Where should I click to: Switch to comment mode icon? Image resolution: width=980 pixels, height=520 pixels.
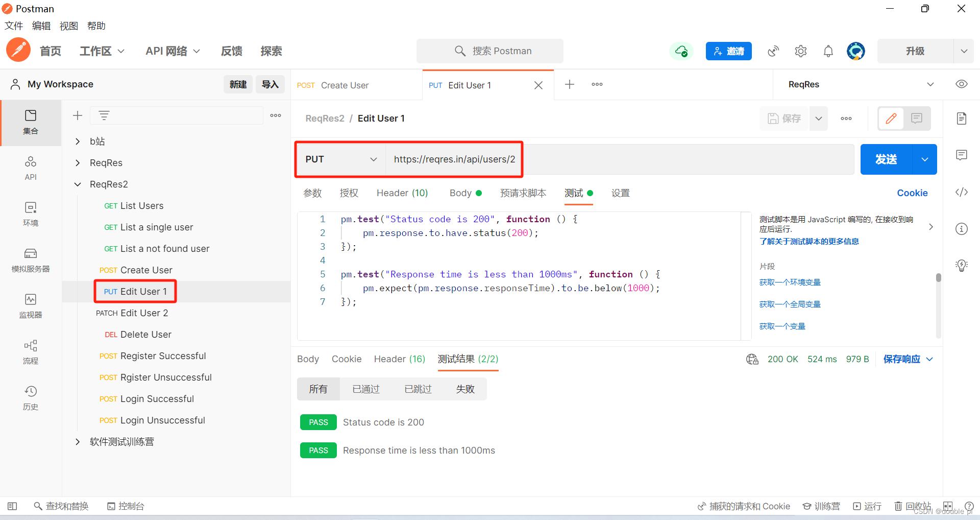[x=917, y=119]
